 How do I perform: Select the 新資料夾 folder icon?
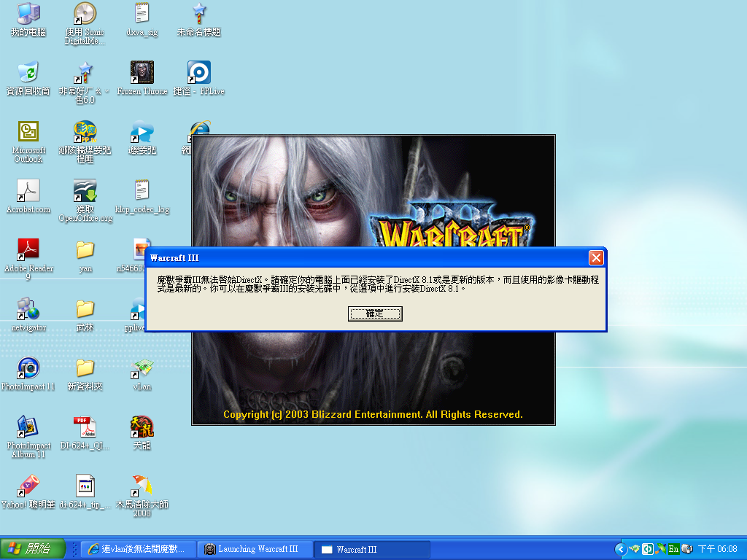(x=85, y=374)
